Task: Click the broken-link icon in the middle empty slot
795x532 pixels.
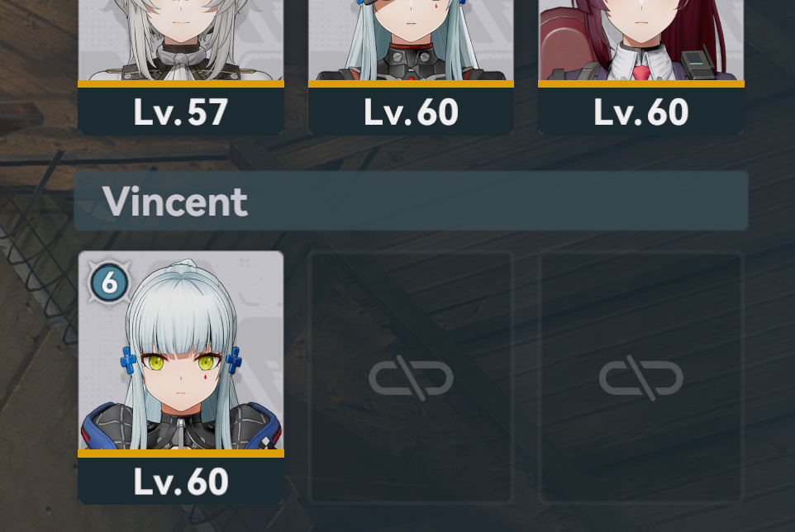Action: coord(411,378)
